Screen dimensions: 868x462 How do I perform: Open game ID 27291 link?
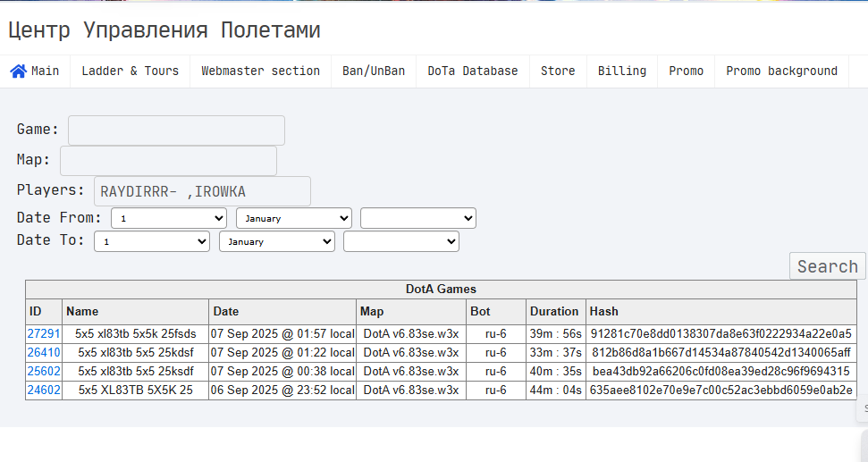click(44, 333)
